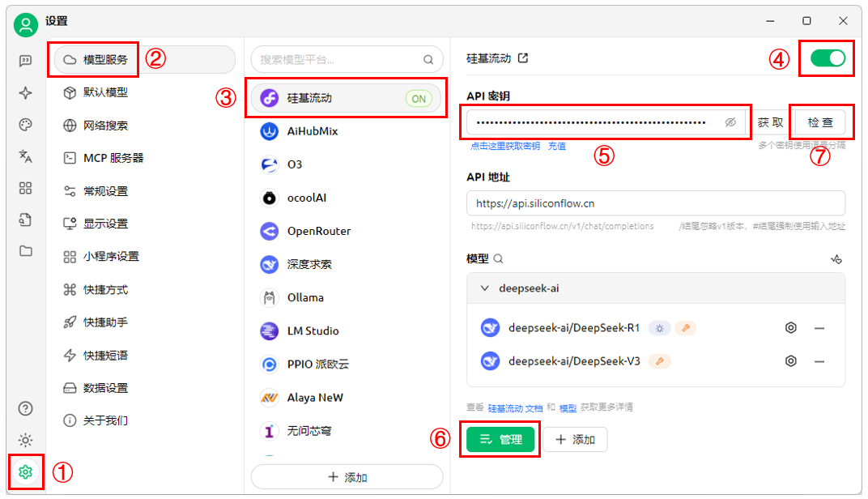
Task: Open the files folder sidebar icon
Action: (x=25, y=251)
